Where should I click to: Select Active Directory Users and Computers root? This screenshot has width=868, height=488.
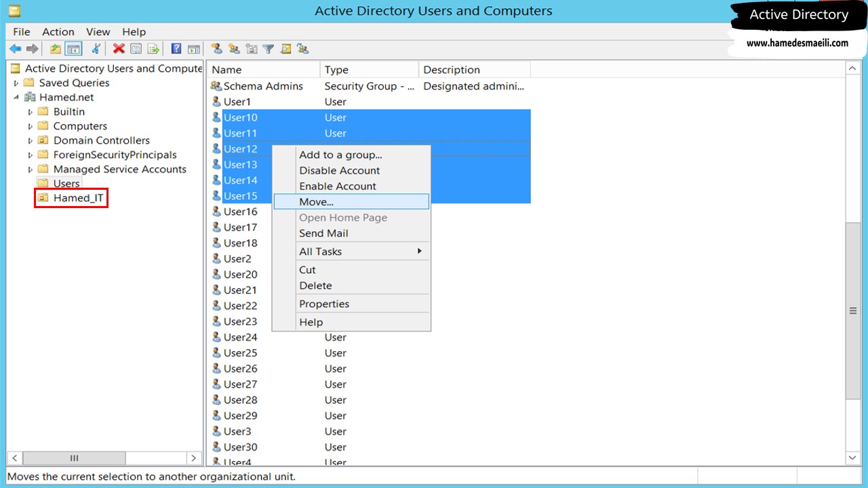pos(113,68)
